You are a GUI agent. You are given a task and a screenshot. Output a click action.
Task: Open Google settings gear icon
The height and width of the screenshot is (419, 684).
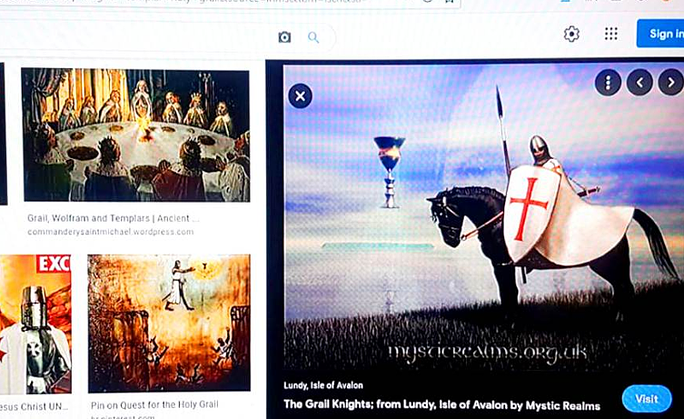click(x=571, y=34)
